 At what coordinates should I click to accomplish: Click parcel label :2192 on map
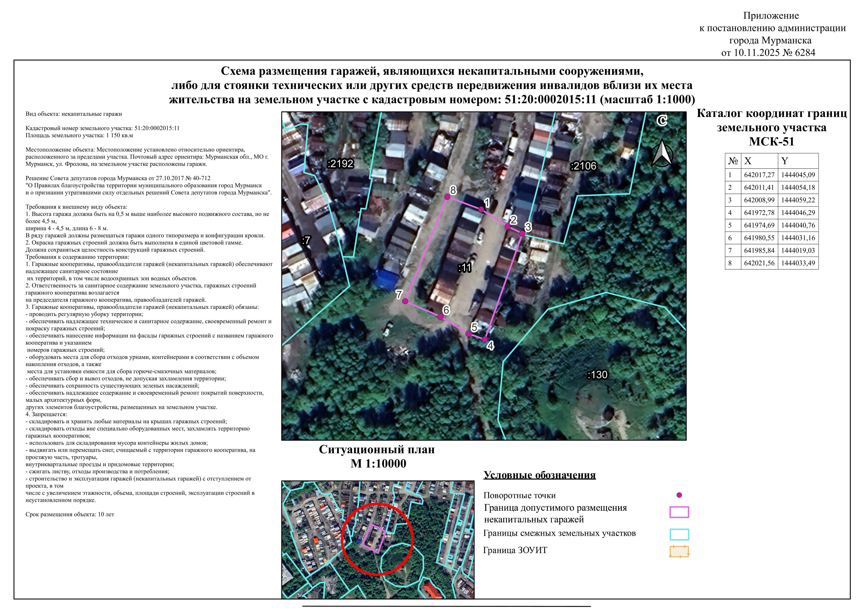pos(340,164)
